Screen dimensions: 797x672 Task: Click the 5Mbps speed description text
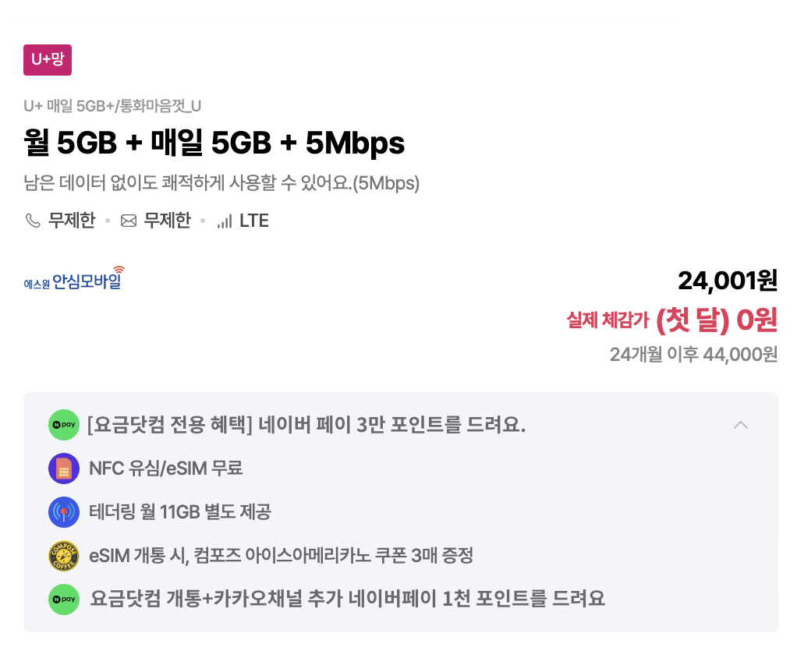pos(221,183)
